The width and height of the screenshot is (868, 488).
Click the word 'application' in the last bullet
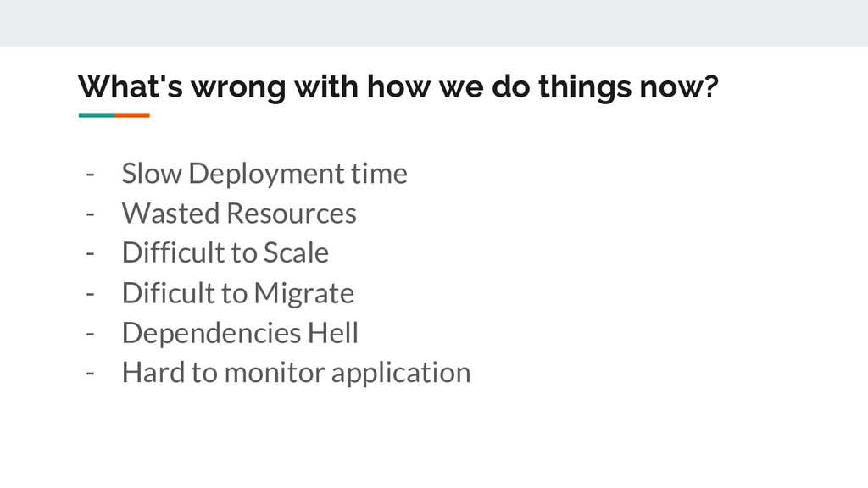pyautogui.click(x=401, y=374)
